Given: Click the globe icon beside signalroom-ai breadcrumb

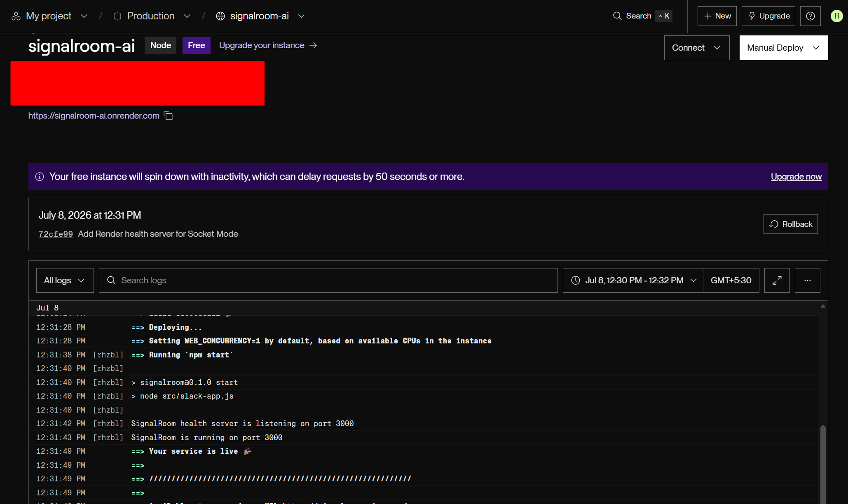Looking at the screenshot, I should (220, 16).
